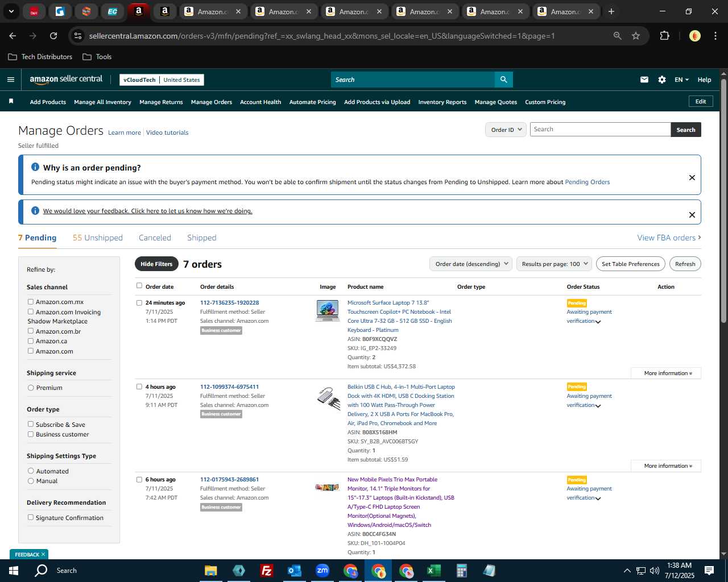728x582 pixels.
Task: Open the Chrome profile avatar
Action: (x=694, y=36)
